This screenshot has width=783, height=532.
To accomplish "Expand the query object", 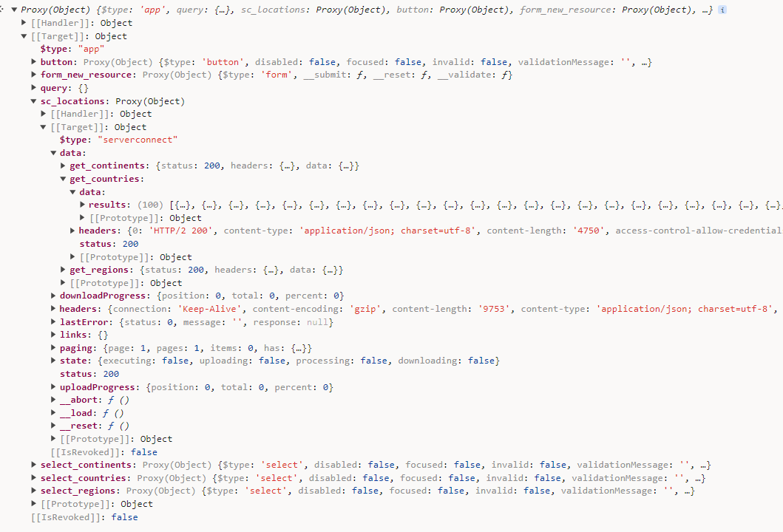I will click(x=34, y=88).
